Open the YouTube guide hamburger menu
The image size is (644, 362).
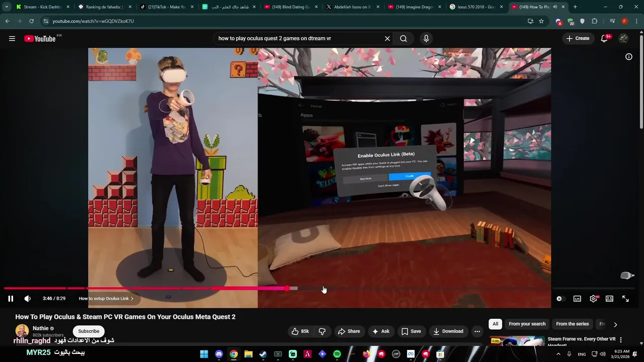[12, 39]
